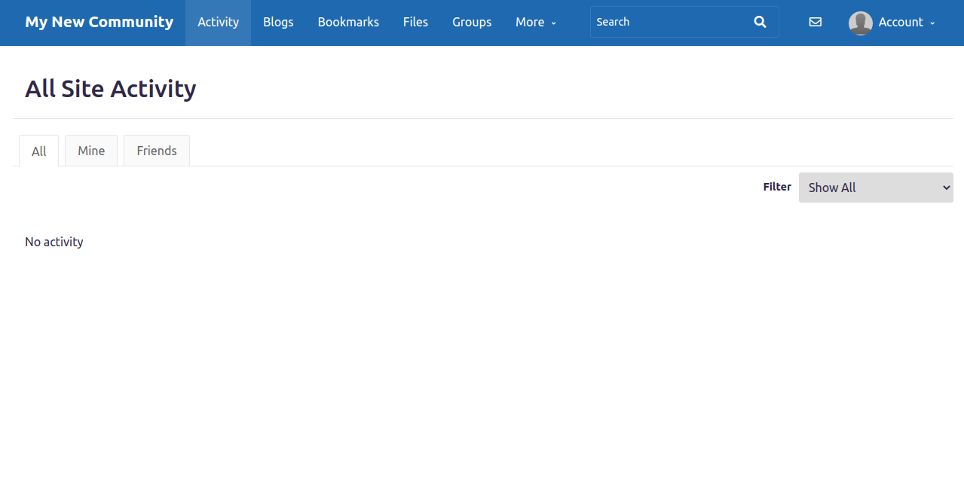Switch to the Friends tab
The width and height of the screenshot is (964, 480).
click(x=157, y=151)
